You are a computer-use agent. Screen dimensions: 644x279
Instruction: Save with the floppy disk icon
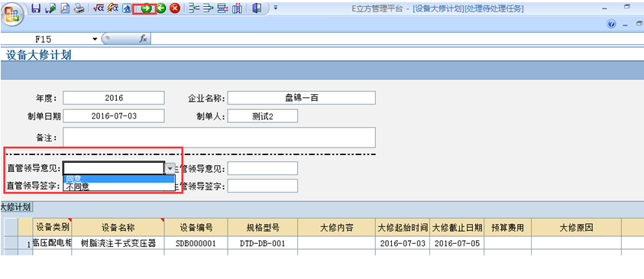click(36, 8)
